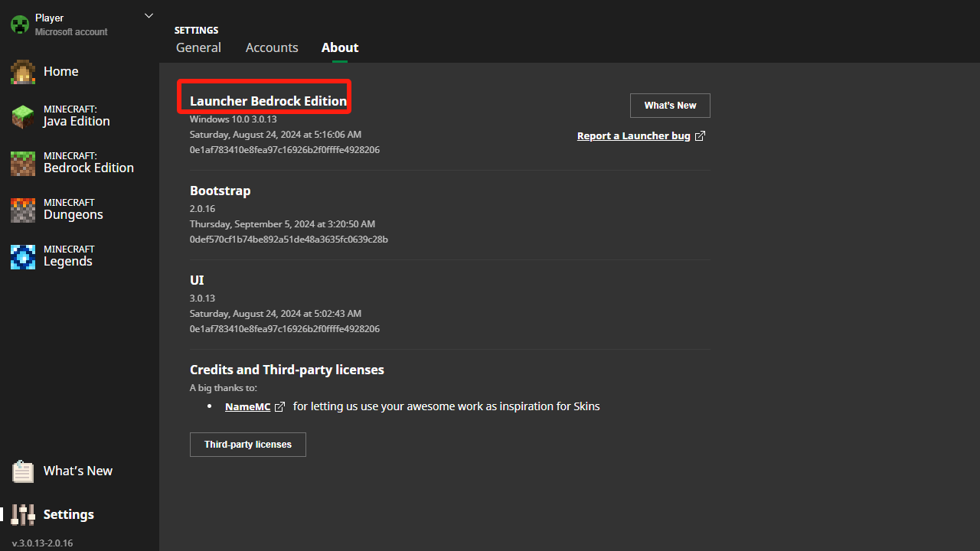Expand the Player account dropdown chevron
Viewport: 980px width, 551px height.
click(x=149, y=15)
